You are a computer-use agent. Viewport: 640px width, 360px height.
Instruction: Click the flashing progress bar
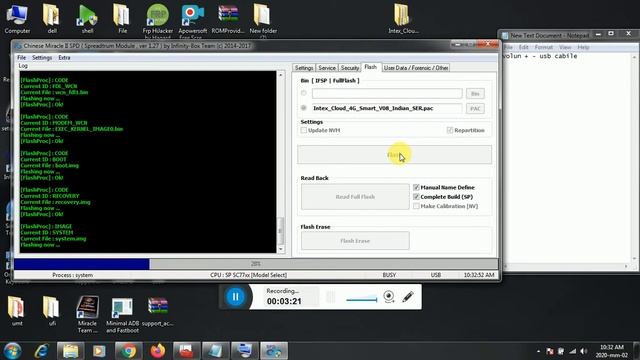tap(256, 264)
